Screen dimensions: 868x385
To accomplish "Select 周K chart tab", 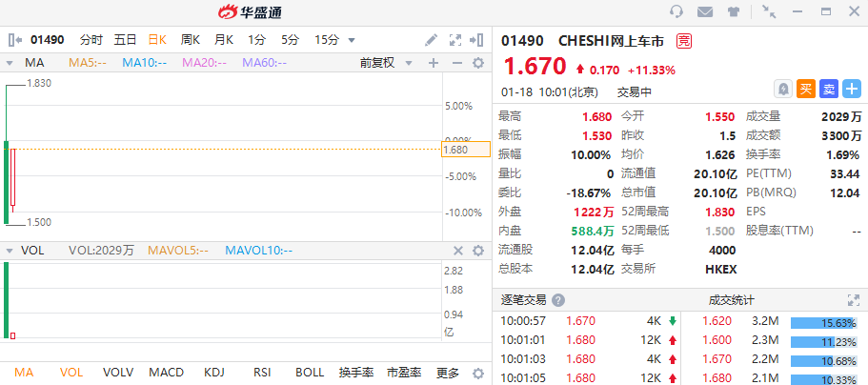I will [x=191, y=40].
